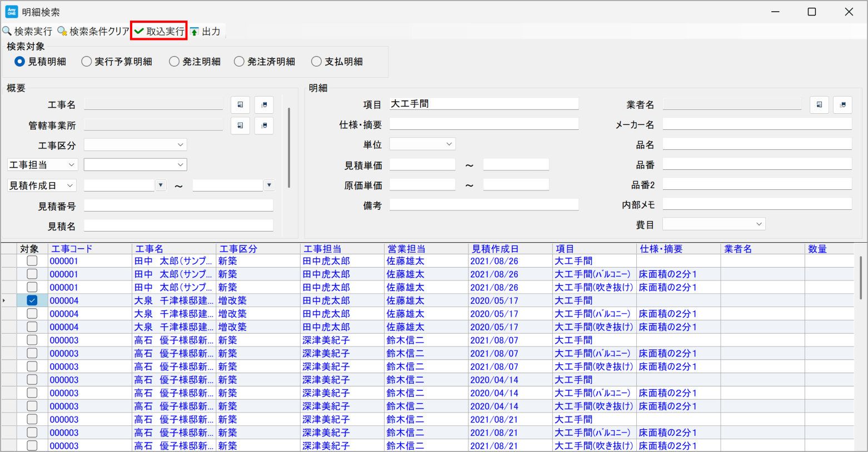Viewport: 868px width, 452px height.
Task: Uncheck the checked 対象 box for 000004
Action: click(x=32, y=300)
